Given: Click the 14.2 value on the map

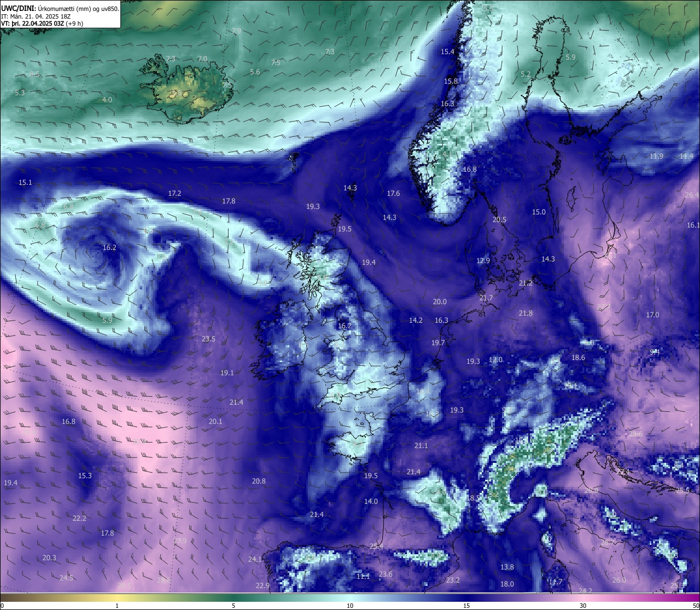Looking at the screenshot, I should [x=416, y=321].
